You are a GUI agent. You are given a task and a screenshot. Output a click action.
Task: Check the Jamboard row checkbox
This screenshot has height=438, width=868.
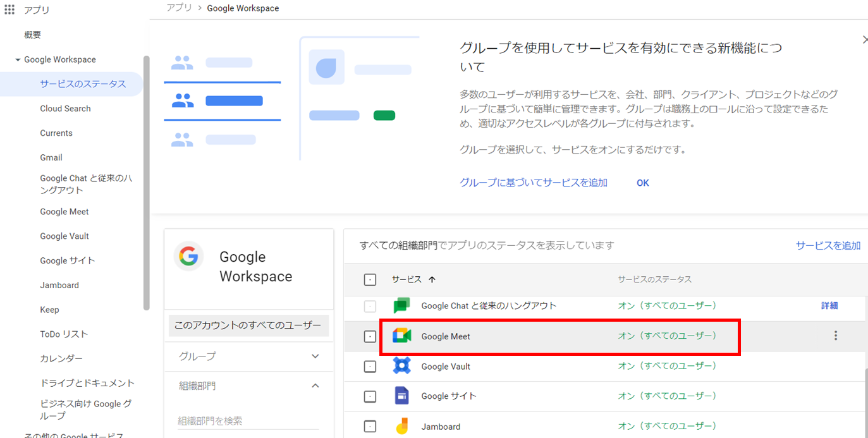(x=370, y=427)
